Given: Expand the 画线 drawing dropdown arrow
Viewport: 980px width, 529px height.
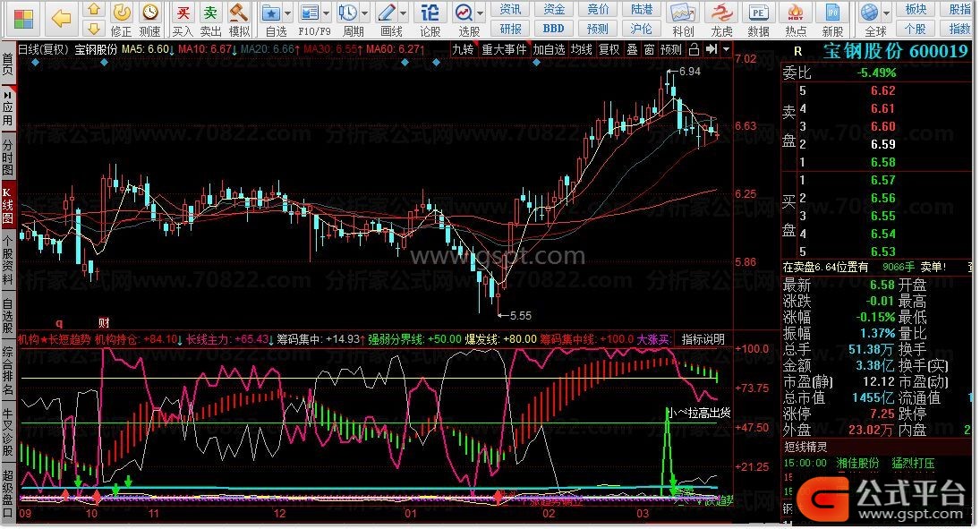Looking at the screenshot, I should click(x=403, y=13).
